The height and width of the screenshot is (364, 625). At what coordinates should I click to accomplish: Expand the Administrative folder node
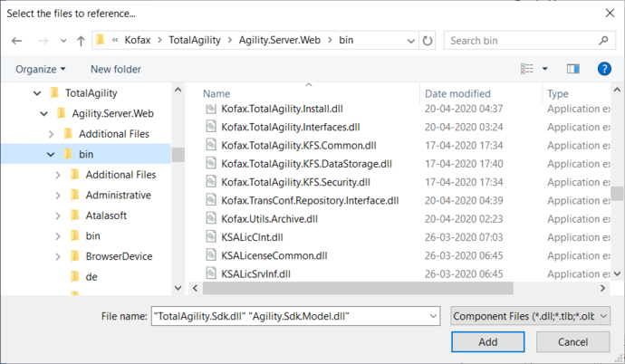tap(58, 195)
